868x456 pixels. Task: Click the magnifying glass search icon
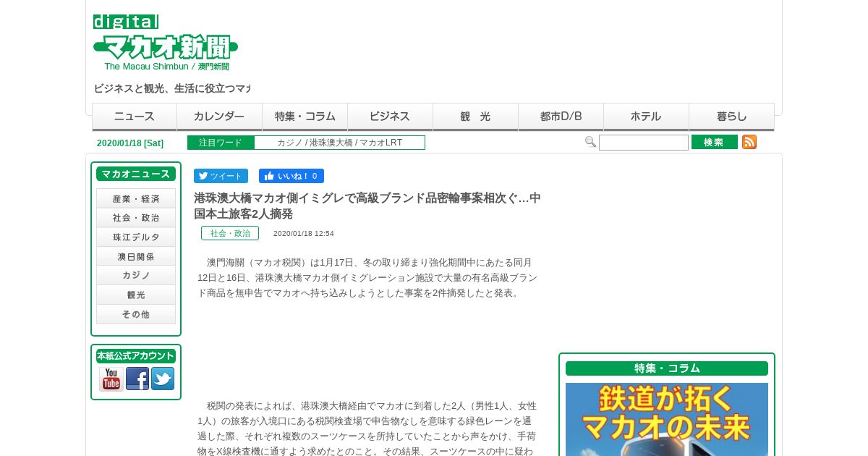590,142
